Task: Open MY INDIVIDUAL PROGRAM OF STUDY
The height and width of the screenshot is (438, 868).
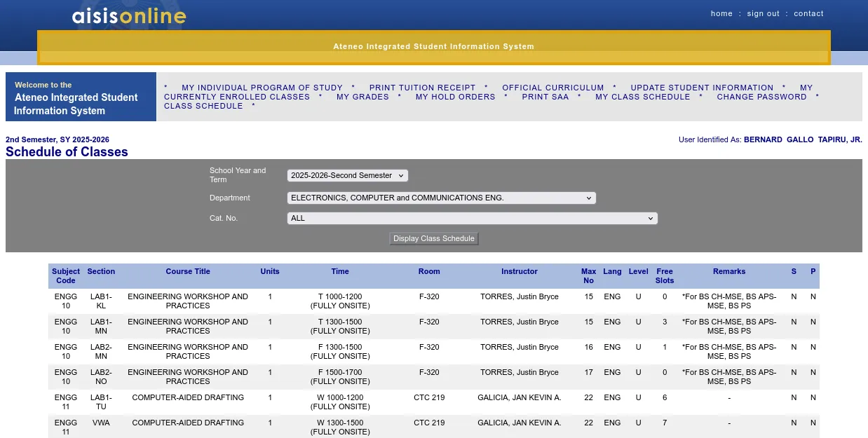Action: click(262, 88)
